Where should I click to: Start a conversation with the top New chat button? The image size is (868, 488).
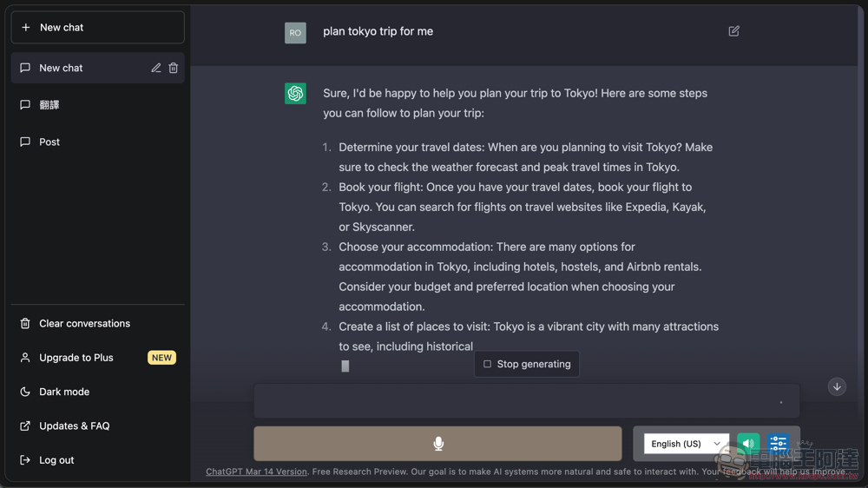pos(97,27)
